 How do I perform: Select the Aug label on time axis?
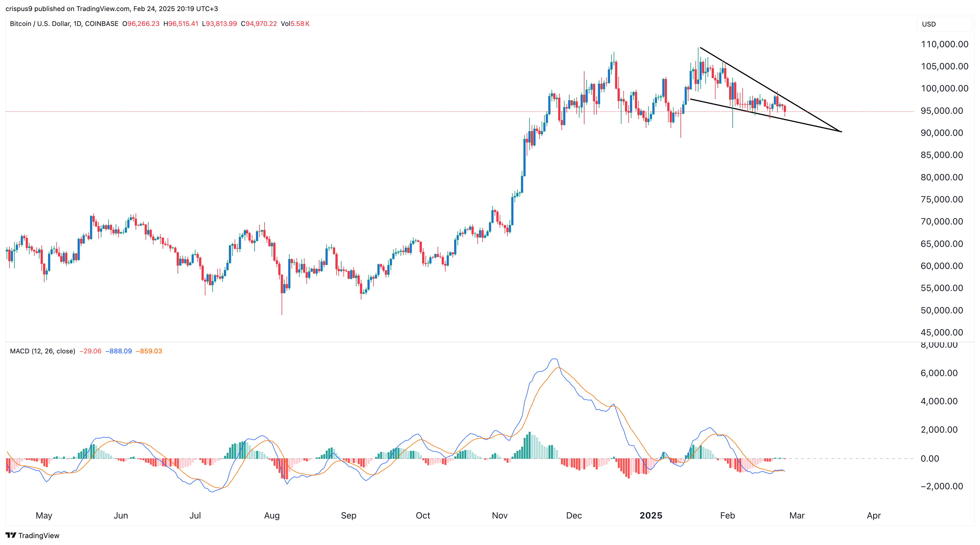(272, 515)
